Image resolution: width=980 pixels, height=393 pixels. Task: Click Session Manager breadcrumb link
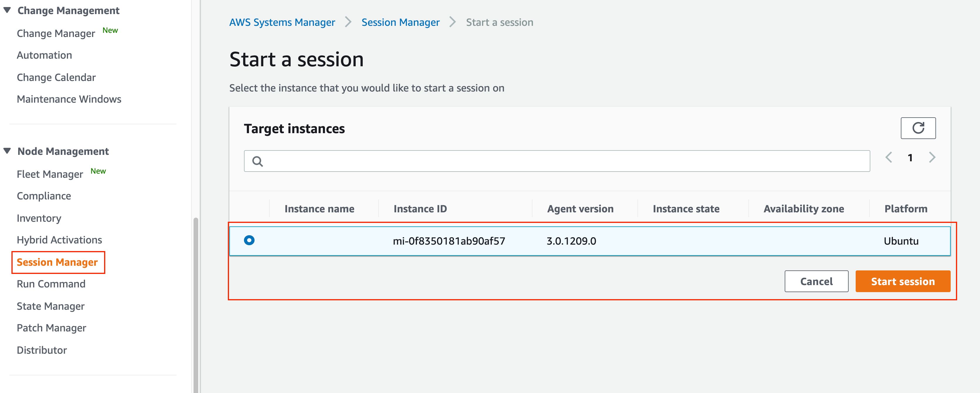coord(400,23)
